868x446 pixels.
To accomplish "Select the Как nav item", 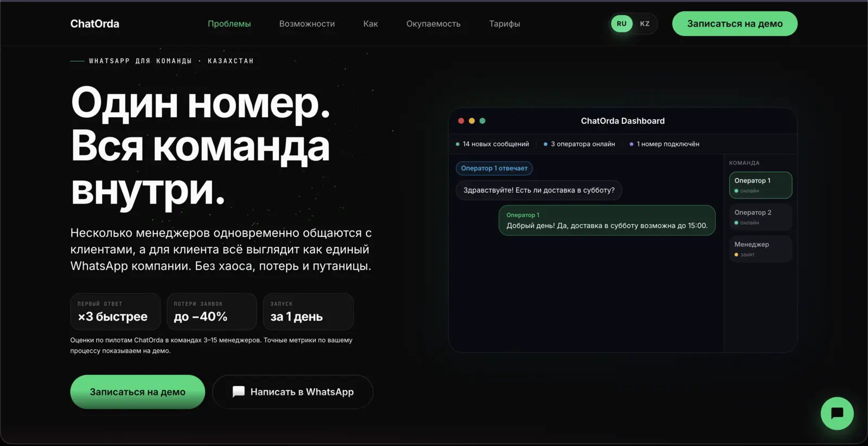I will (x=371, y=24).
